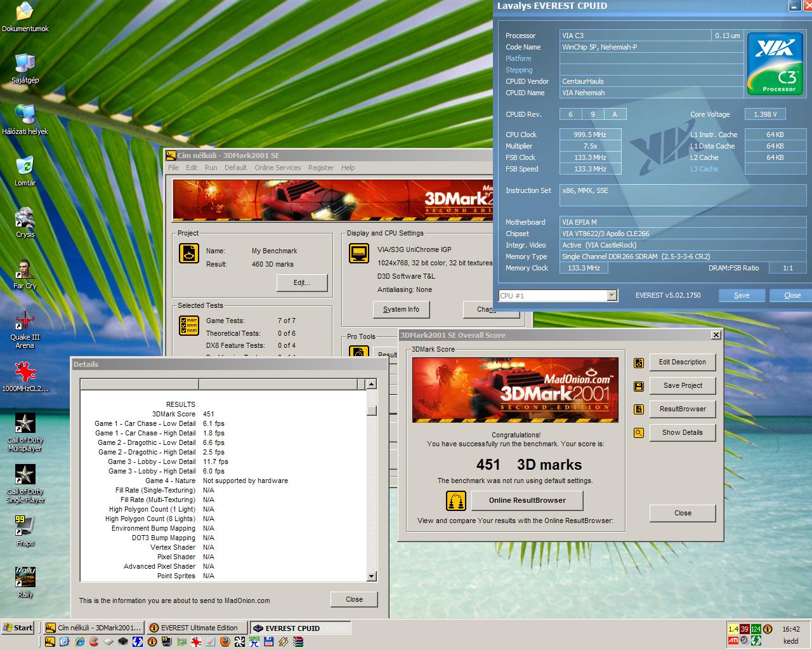Click the Project icon in 3DMark2001 window

click(x=189, y=253)
